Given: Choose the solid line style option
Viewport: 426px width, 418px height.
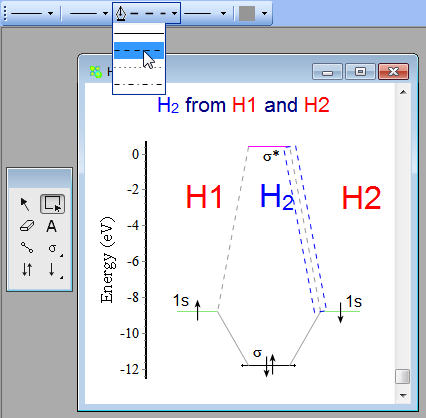Looking at the screenshot, I should click(139, 34).
